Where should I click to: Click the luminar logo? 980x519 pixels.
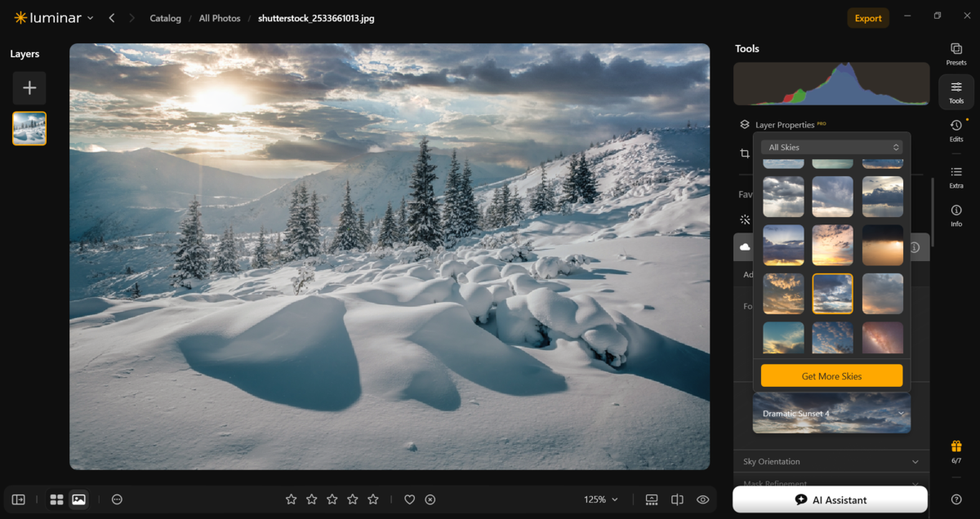click(x=48, y=18)
